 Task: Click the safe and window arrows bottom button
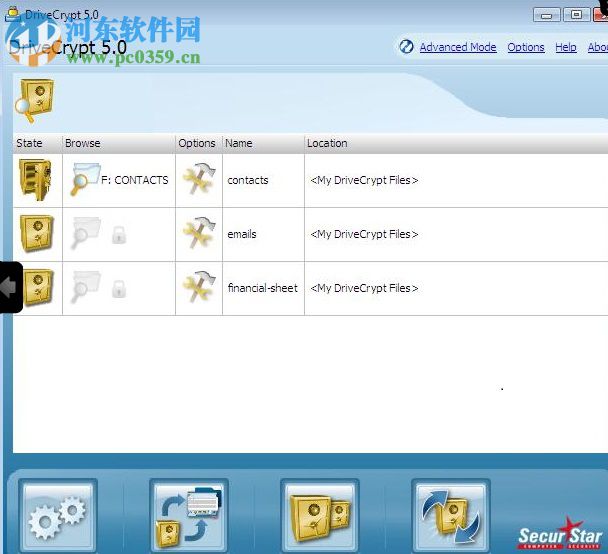click(x=189, y=516)
